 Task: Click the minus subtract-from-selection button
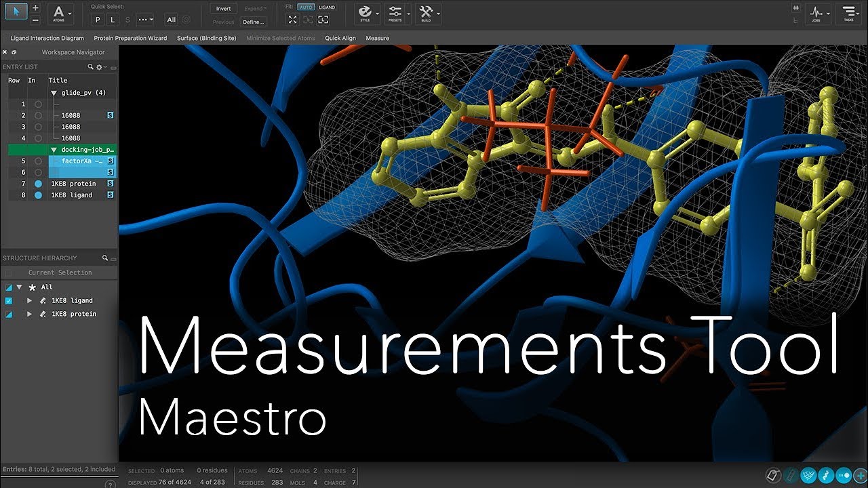coord(35,20)
